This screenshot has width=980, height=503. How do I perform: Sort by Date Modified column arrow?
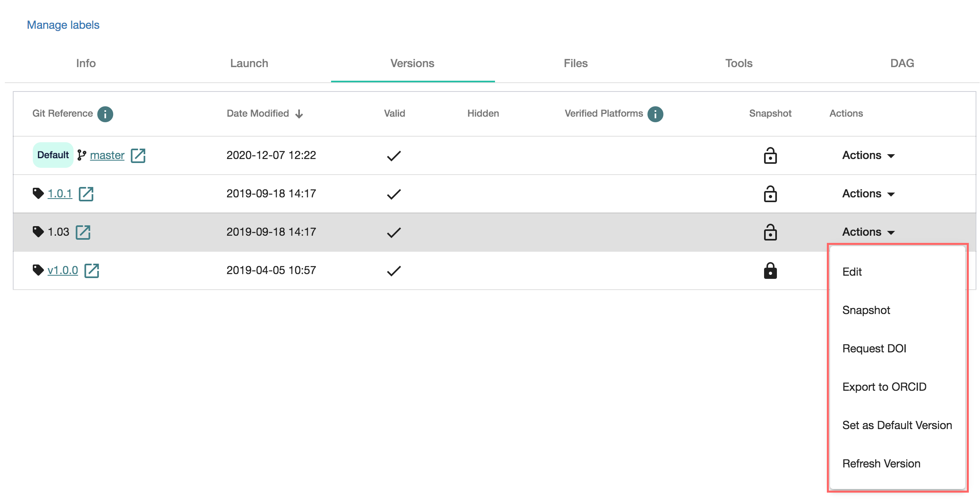point(299,114)
